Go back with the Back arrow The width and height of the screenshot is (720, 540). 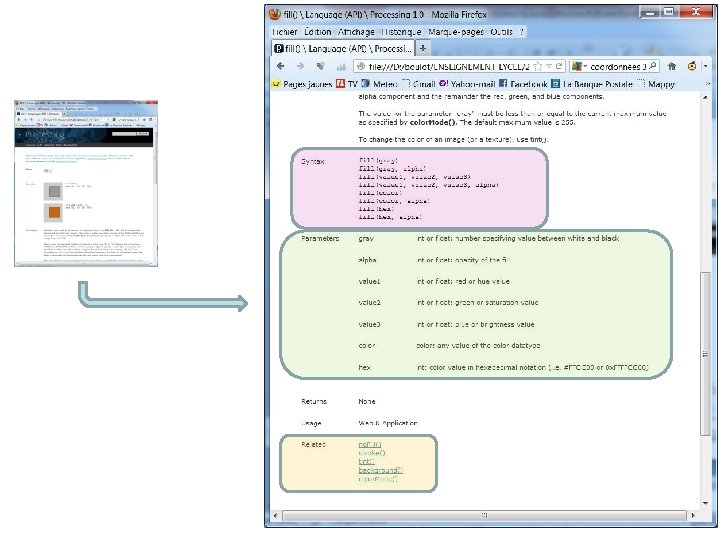pos(281,67)
